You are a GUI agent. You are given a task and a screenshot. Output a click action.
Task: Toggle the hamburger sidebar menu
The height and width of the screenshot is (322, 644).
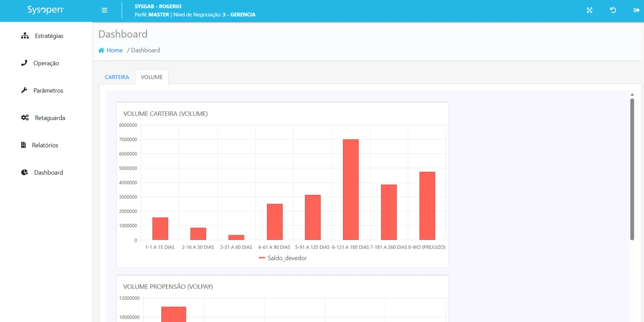pyautogui.click(x=104, y=10)
